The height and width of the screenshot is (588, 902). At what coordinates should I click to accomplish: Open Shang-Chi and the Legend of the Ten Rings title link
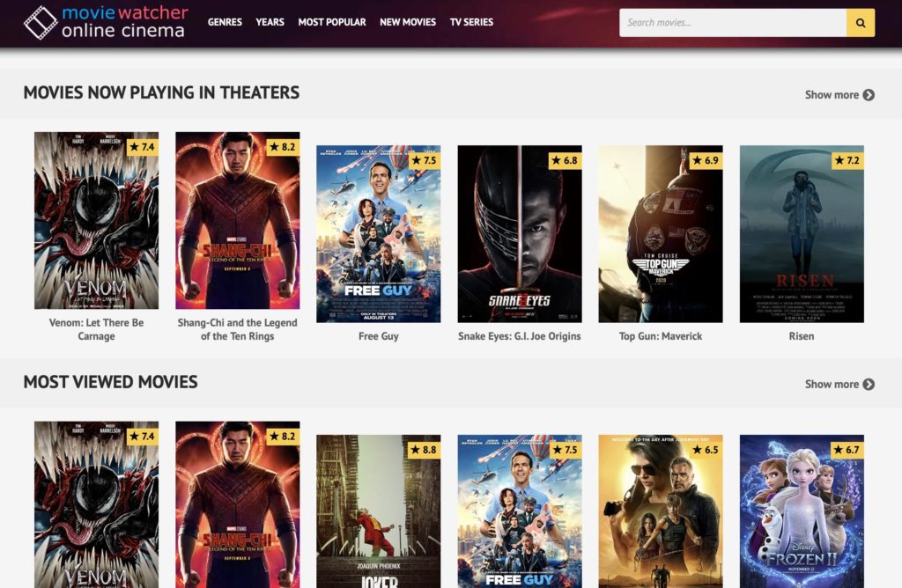pos(238,329)
